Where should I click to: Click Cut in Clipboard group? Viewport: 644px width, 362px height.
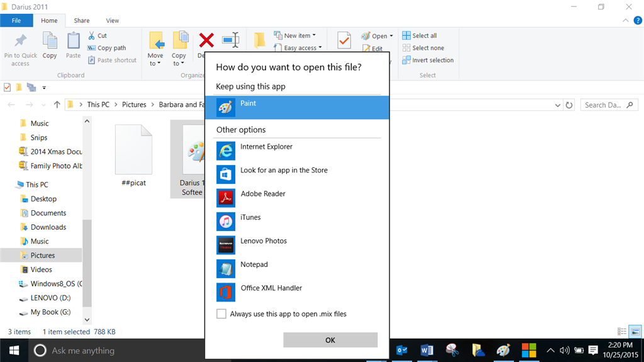pyautogui.click(x=97, y=36)
